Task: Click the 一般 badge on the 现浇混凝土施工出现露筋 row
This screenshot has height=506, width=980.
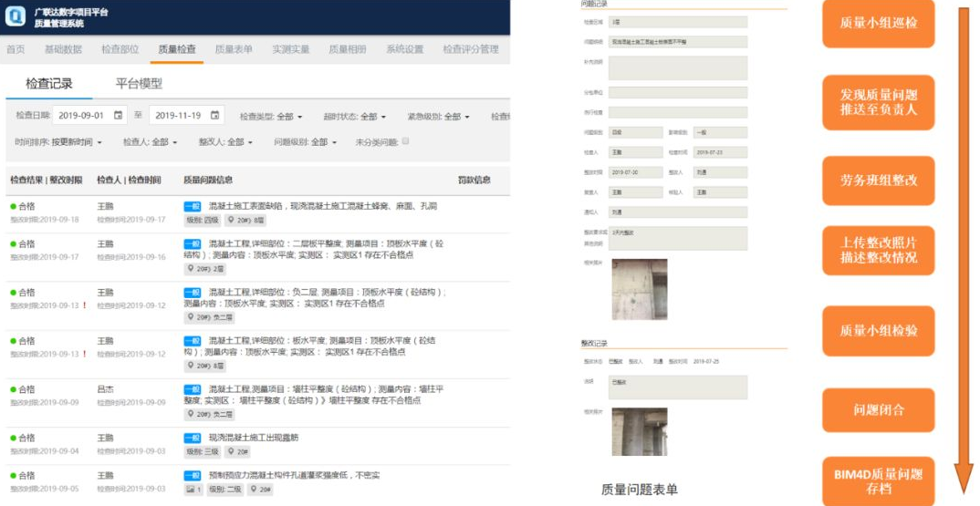Action: tap(193, 439)
